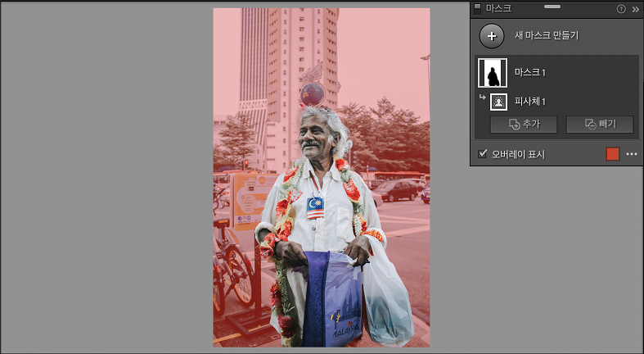
Task: Click the 오버레이 표시 label text
Action: coord(518,155)
